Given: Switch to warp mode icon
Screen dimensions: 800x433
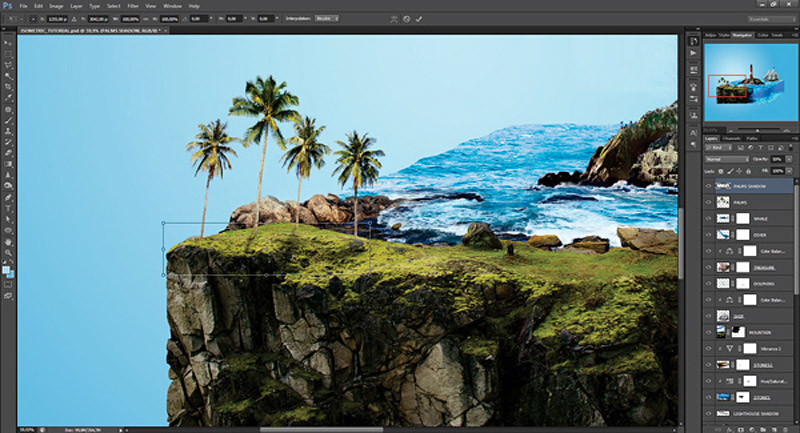Looking at the screenshot, I should click(394, 19).
